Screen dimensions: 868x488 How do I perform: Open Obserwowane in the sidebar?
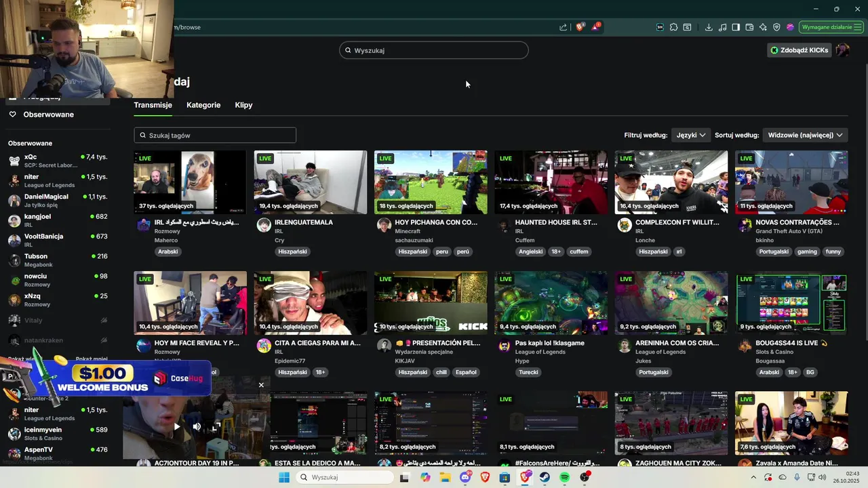click(48, 115)
